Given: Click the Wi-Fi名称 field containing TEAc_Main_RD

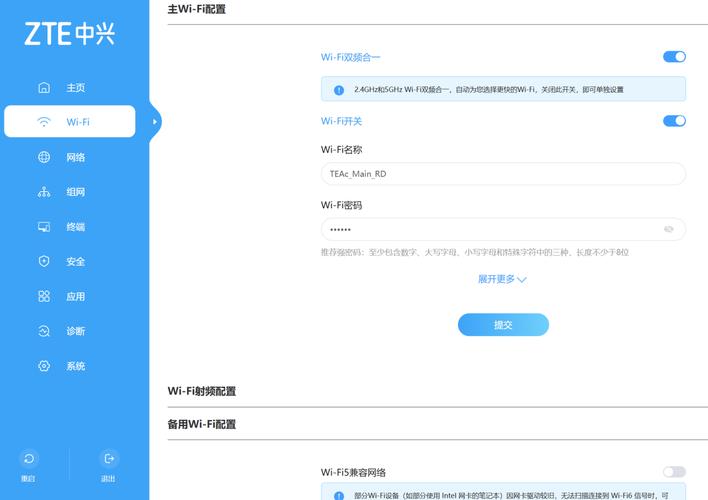Looking at the screenshot, I should click(x=502, y=174).
